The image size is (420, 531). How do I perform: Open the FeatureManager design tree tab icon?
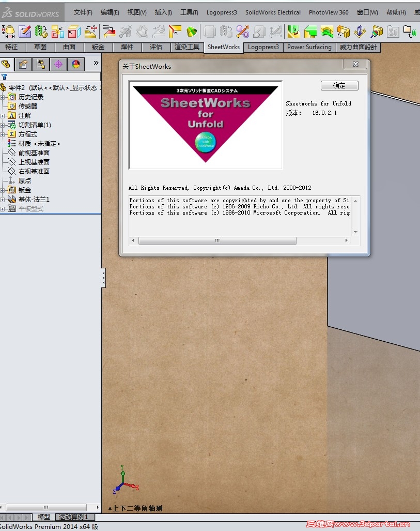pos(6,64)
